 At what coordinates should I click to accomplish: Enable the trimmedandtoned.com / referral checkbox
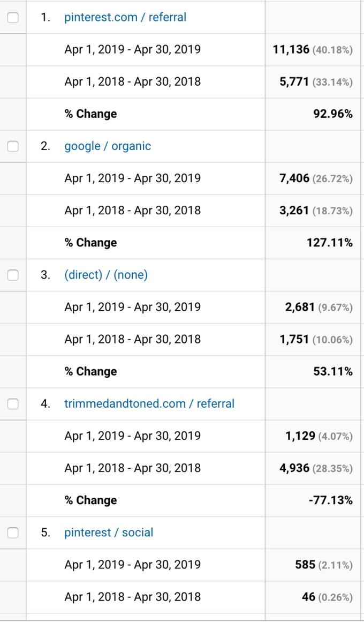(x=13, y=404)
